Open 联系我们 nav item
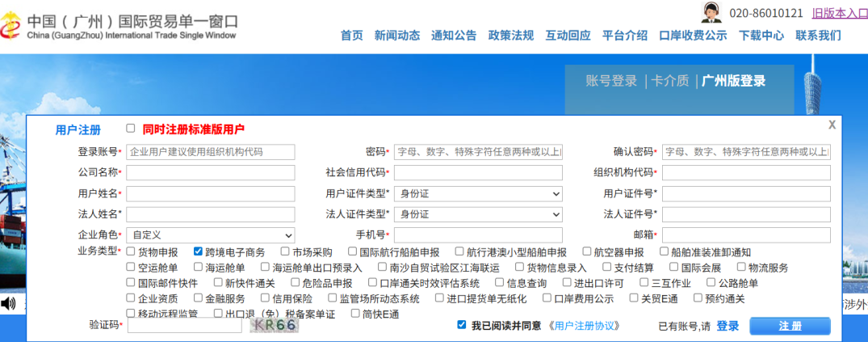This screenshot has height=342, width=868. pyautogui.click(x=818, y=36)
